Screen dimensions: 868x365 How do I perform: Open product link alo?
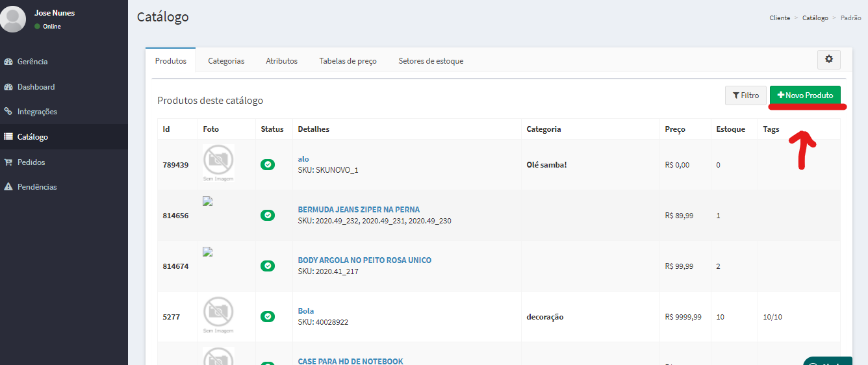click(x=303, y=159)
